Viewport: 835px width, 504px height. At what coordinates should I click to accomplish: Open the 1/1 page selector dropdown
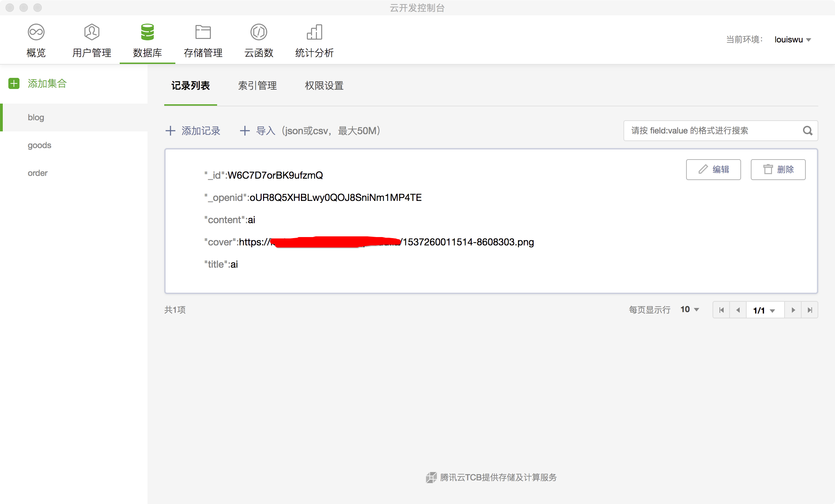coord(765,310)
